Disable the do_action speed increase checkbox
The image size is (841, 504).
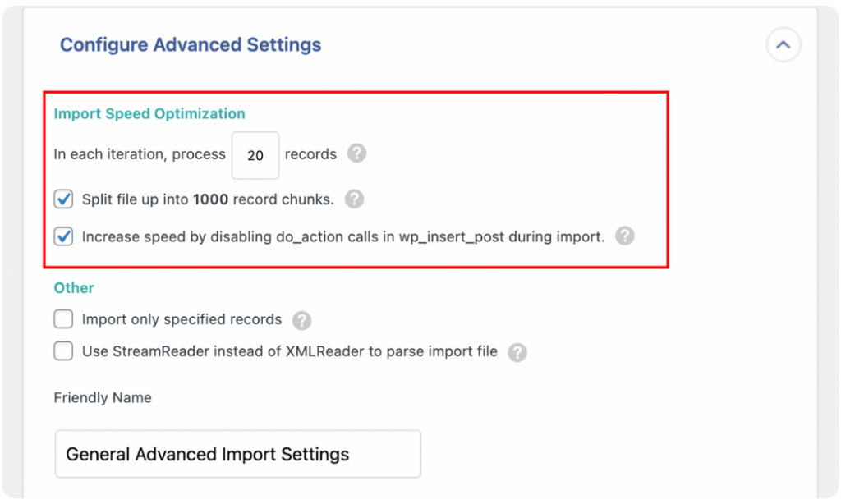[x=63, y=236]
